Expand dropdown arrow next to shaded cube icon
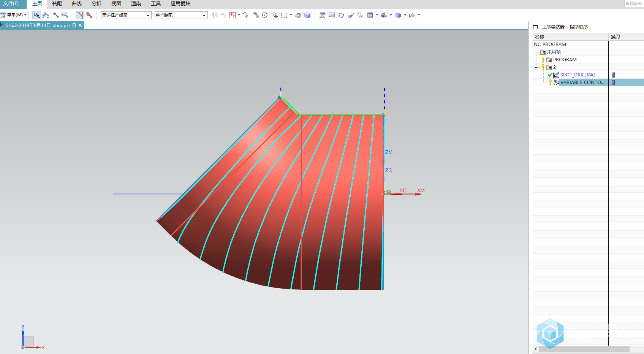This screenshot has width=644, height=354. pyautogui.click(x=405, y=15)
